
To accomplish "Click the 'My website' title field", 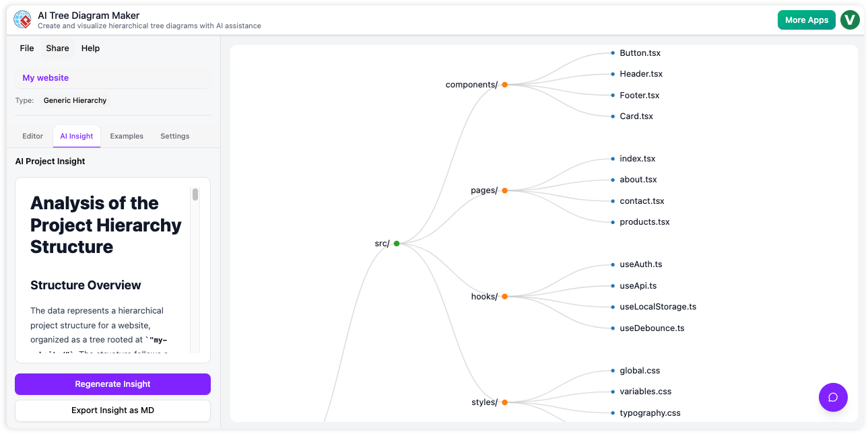I will (45, 77).
